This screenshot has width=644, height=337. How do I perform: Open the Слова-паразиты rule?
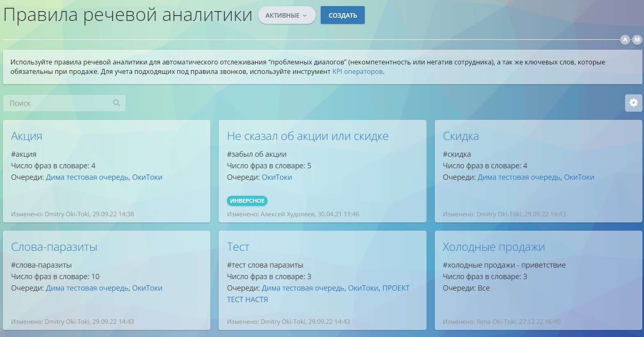(54, 247)
